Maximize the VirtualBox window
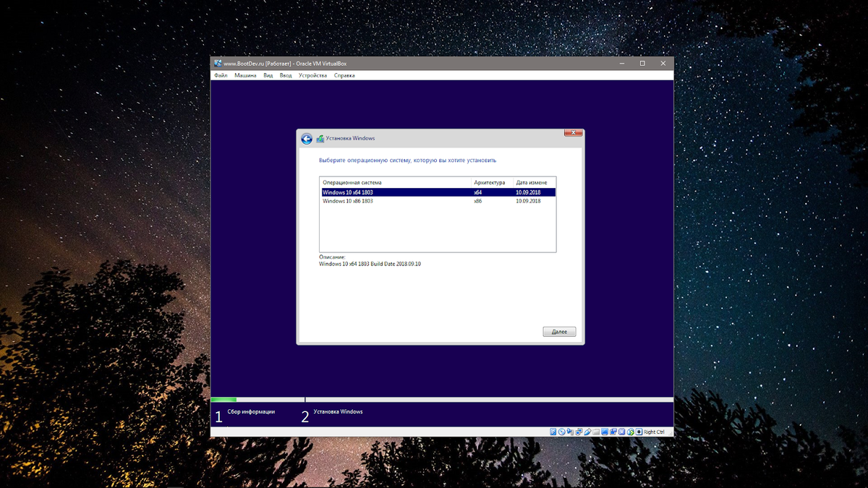 tap(642, 64)
